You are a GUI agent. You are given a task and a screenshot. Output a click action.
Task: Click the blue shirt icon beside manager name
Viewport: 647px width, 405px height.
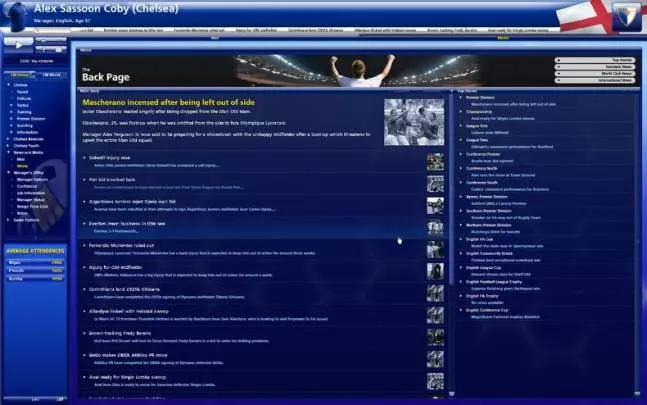[x=17, y=17]
